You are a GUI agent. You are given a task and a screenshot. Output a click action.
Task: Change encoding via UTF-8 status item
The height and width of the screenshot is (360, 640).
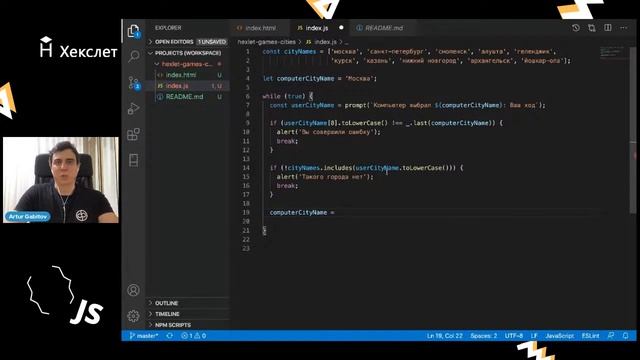pos(514,336)
